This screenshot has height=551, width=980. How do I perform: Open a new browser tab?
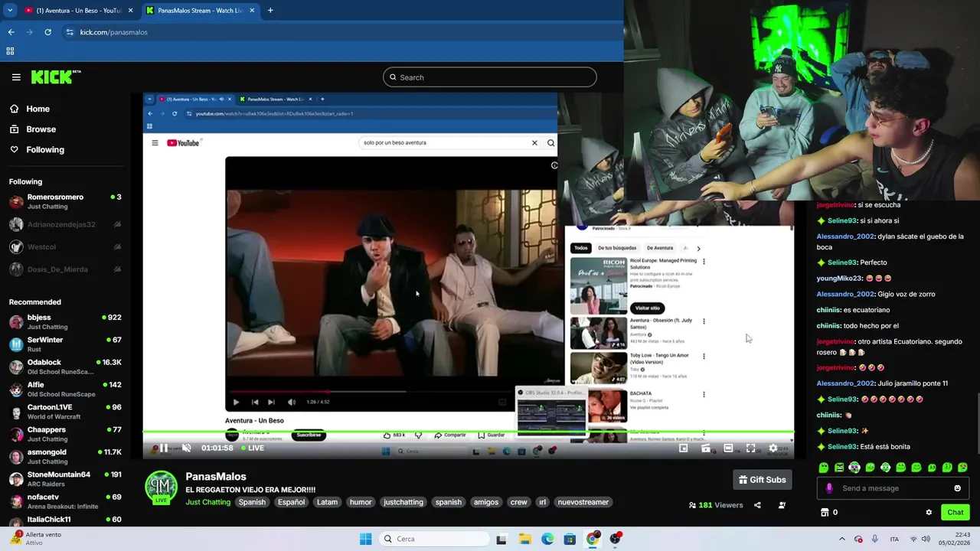[x=270, y=11]
